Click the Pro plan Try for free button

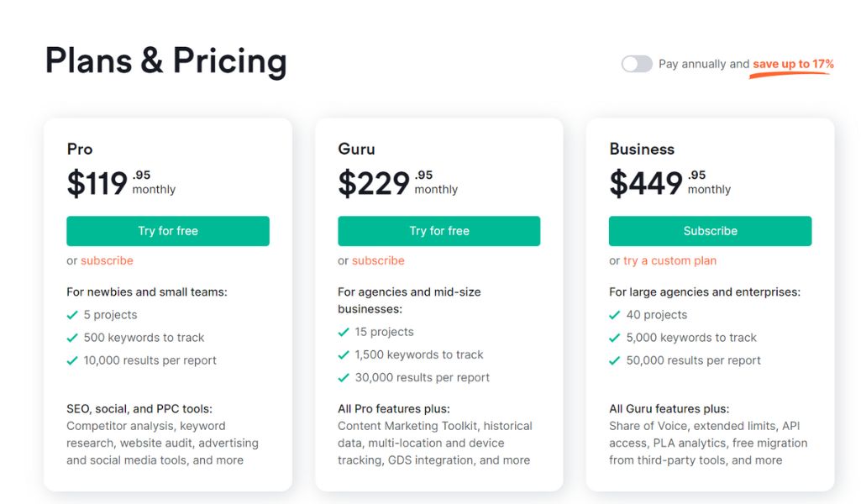168,231
